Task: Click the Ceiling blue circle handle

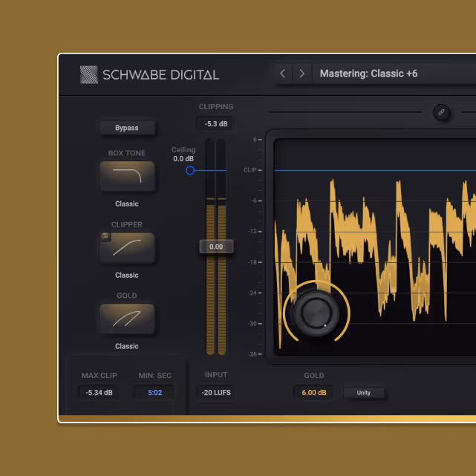Action: point(190,170)
